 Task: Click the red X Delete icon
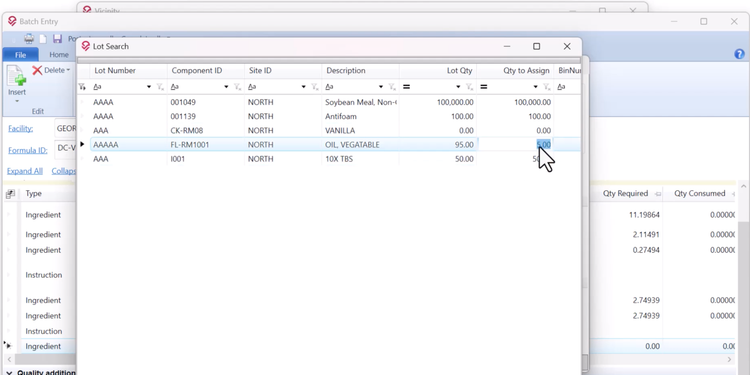[37, 70]
